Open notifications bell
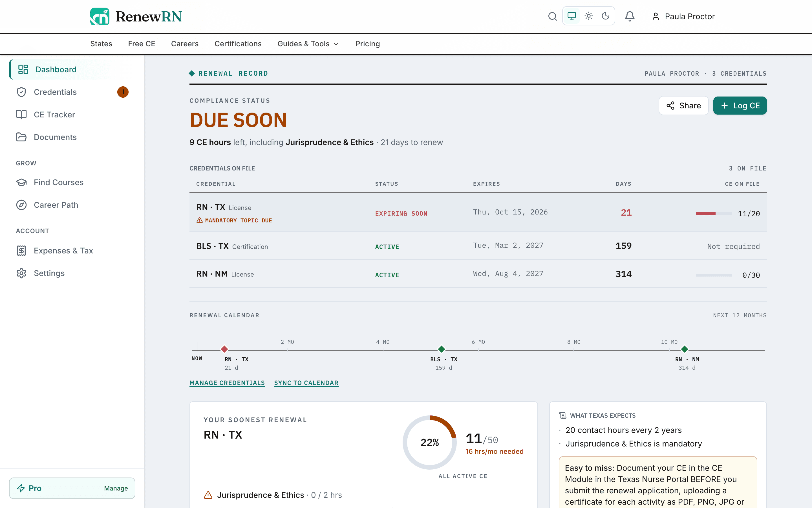The height and width of the screenshot is (508, 812). pyautogui.click(x=630, y=16)
